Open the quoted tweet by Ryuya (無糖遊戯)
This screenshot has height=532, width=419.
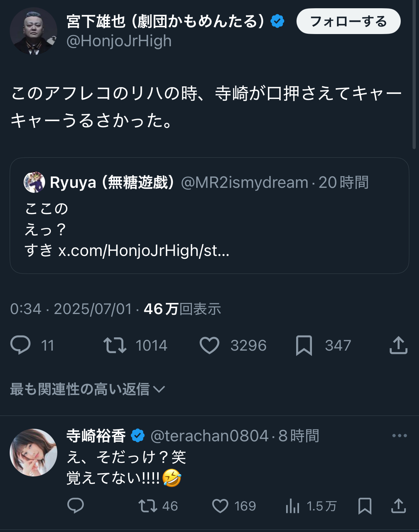tap(209, 215)
